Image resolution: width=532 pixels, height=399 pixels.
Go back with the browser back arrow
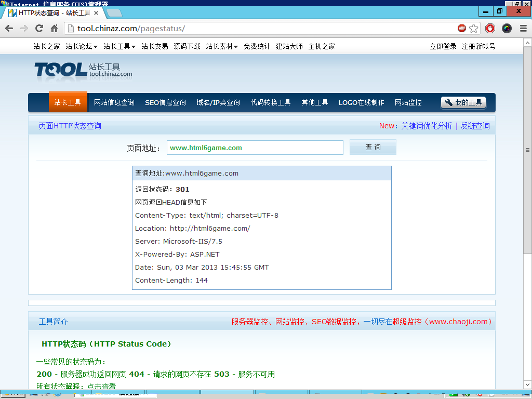pyautogui.click(x=9, y=29)
